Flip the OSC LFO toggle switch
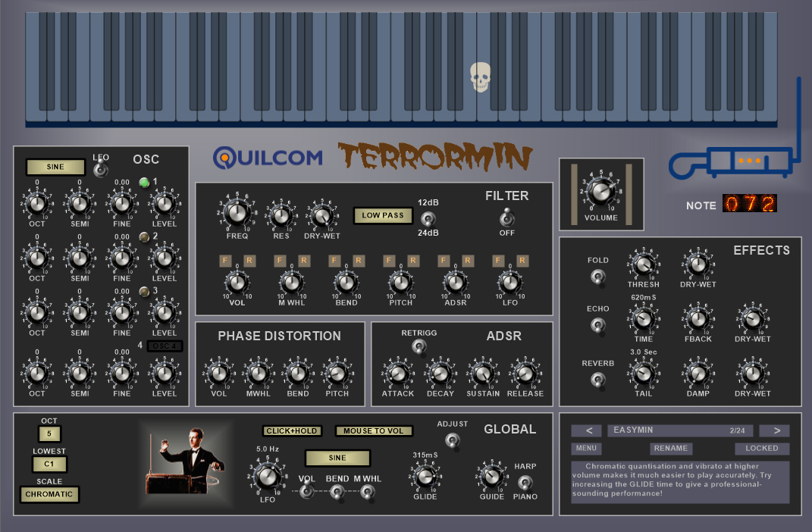Screen dimensions: 812x532 101,168
